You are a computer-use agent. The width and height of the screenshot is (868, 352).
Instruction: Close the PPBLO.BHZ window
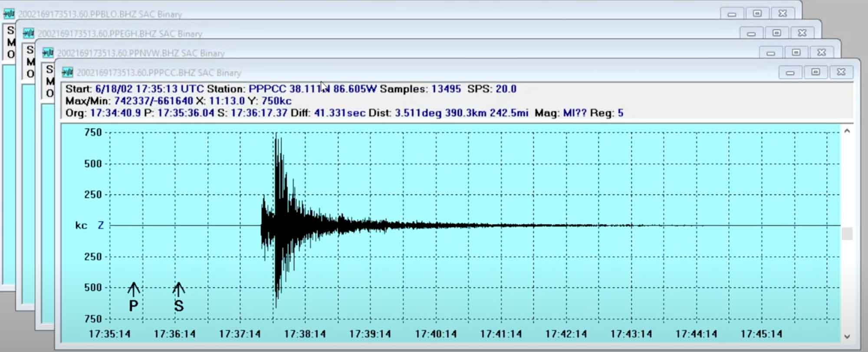click(x=783, y=13)
